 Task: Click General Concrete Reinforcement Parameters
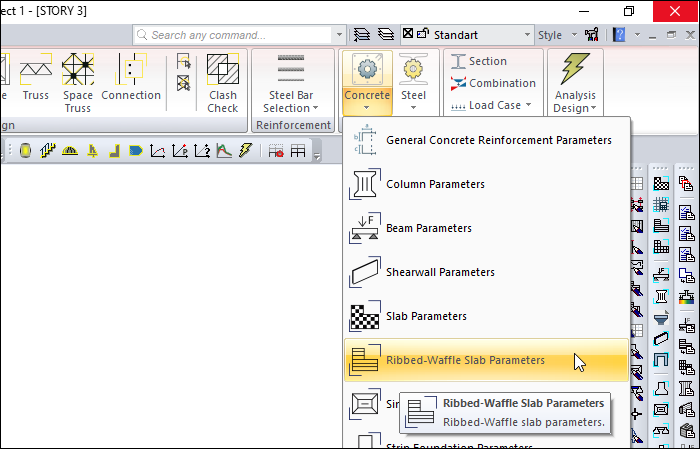(x=498, y=141)
